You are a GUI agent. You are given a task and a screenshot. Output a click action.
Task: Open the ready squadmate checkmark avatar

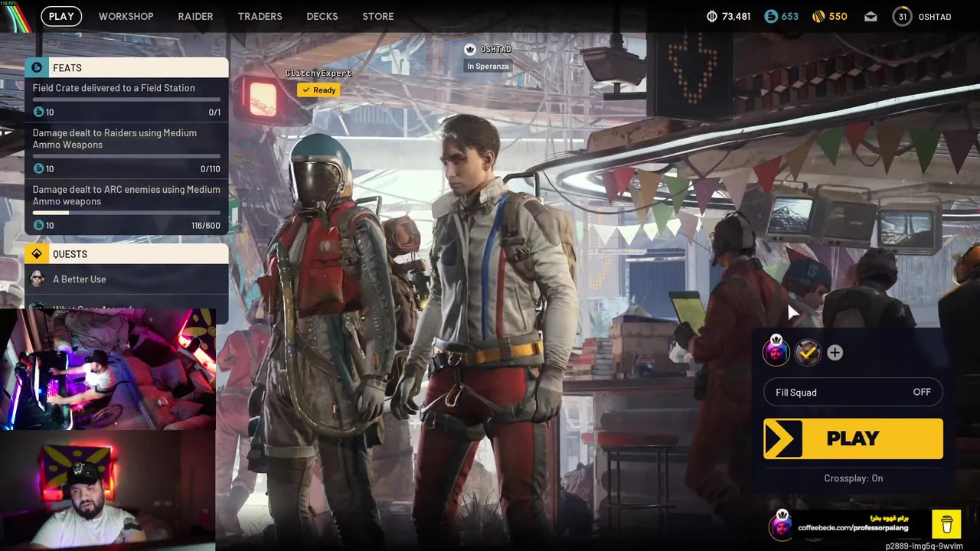(808, 353)
